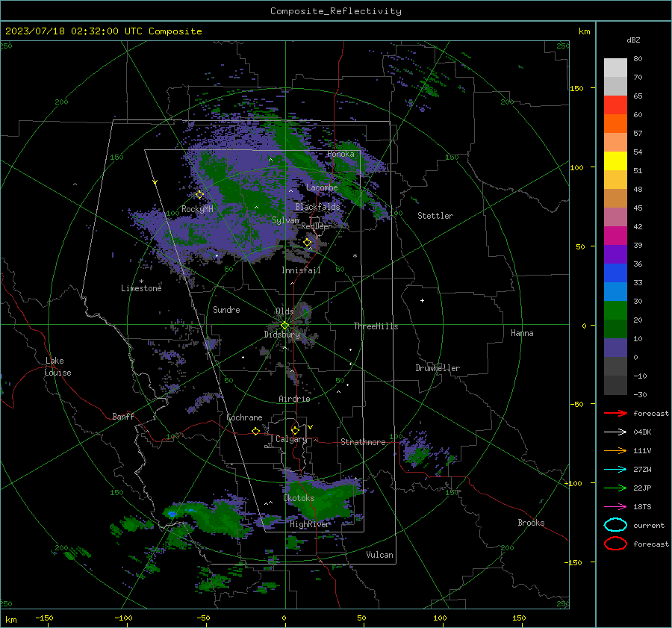Click the orange 111V arrow icon
The width and height of the screenshot is (672, 628).
(615, 450)
